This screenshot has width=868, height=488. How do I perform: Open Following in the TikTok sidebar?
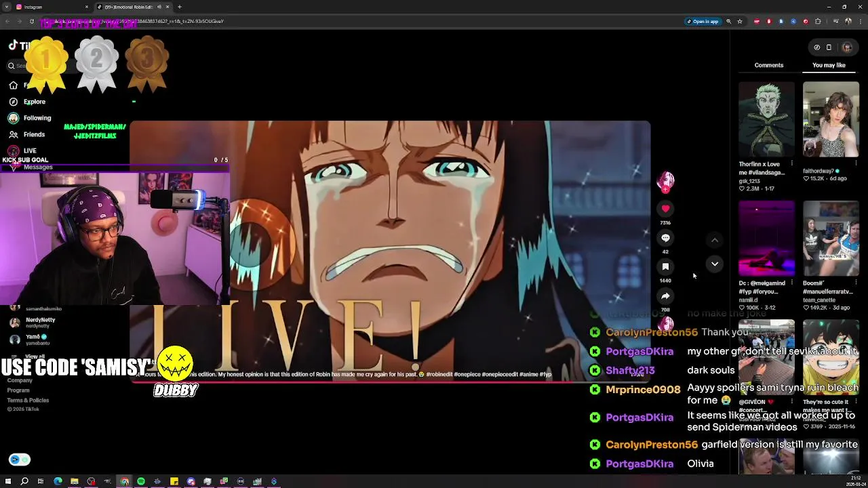pyautogui.click(x=29, y=118)
